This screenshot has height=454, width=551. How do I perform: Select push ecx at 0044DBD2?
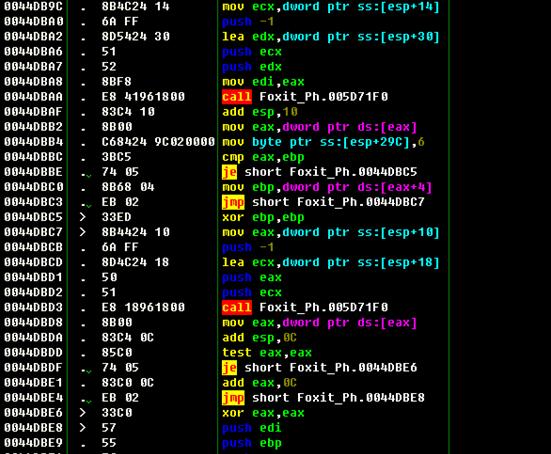pos(252,292)
